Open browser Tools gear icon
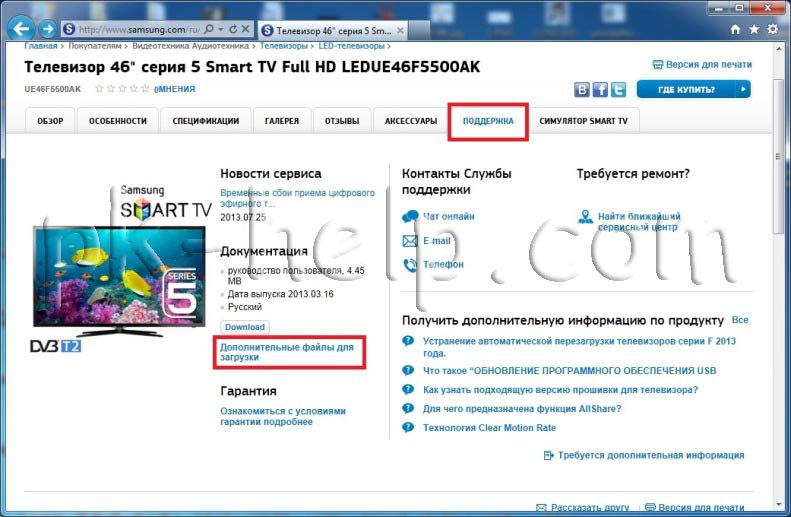This screenshot has height=517, width=791. point(772,29)
